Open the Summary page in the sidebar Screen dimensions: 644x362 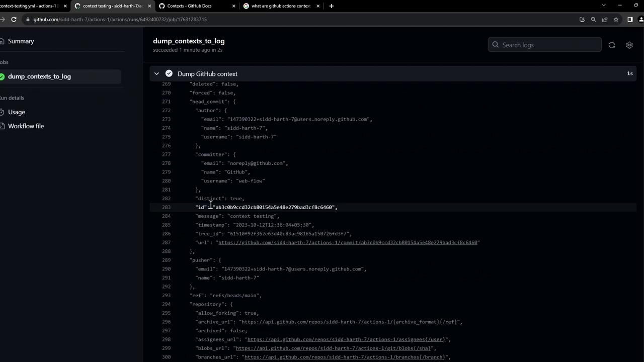pos(21,41)
